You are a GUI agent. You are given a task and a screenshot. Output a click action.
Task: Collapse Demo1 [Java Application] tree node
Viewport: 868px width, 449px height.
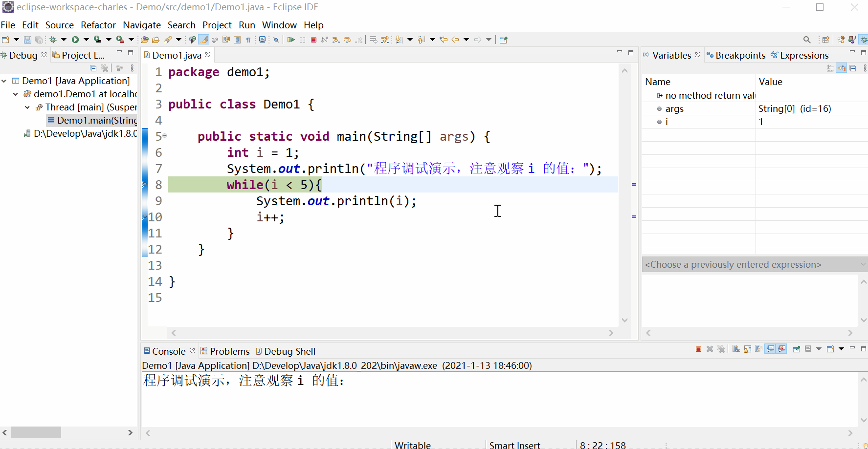(4, 81)
